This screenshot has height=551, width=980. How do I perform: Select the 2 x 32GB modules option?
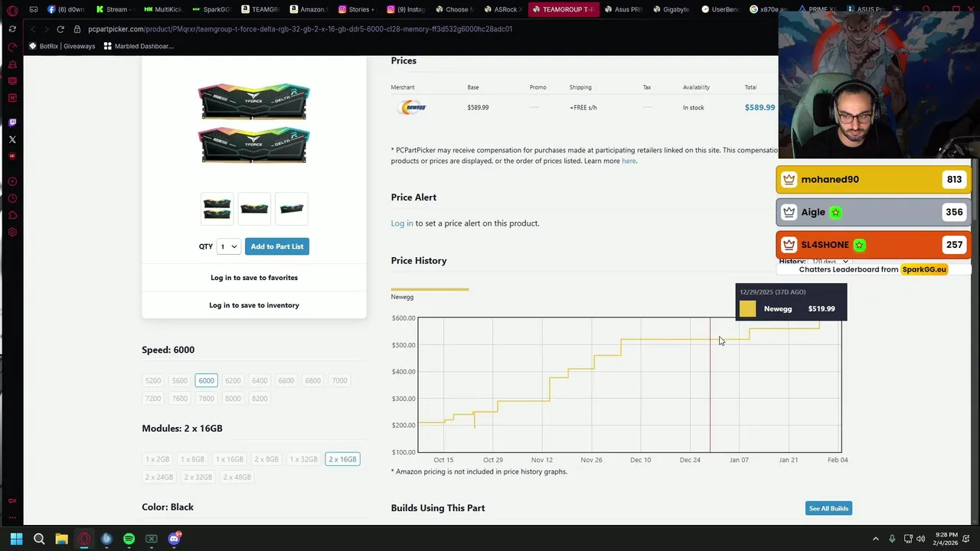(198, 477)
